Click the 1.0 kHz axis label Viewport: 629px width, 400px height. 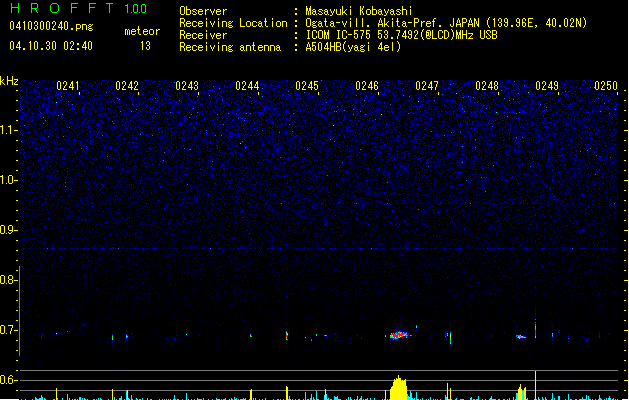(x=8, y=180)
